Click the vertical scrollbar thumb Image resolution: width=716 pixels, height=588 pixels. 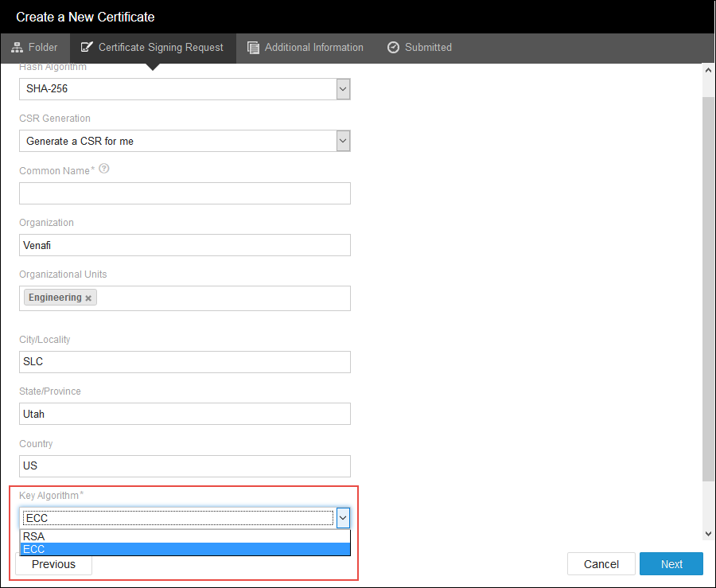click(x=708, y=286)
